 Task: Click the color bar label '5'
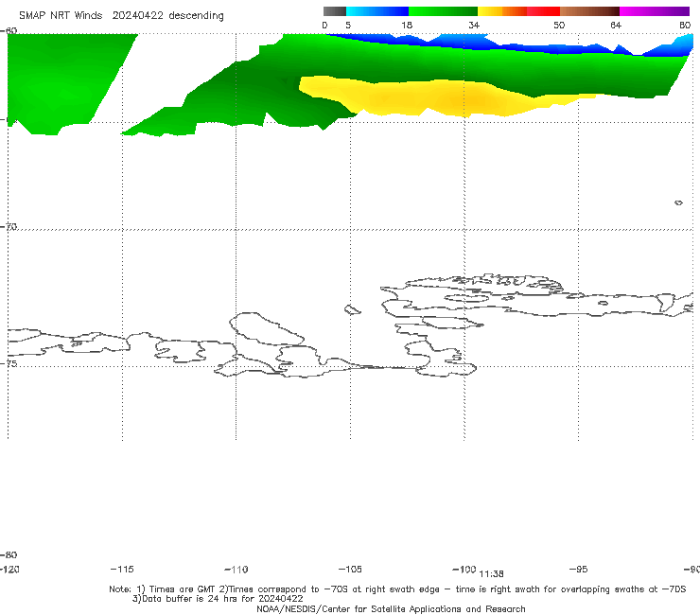click(348, 25)
